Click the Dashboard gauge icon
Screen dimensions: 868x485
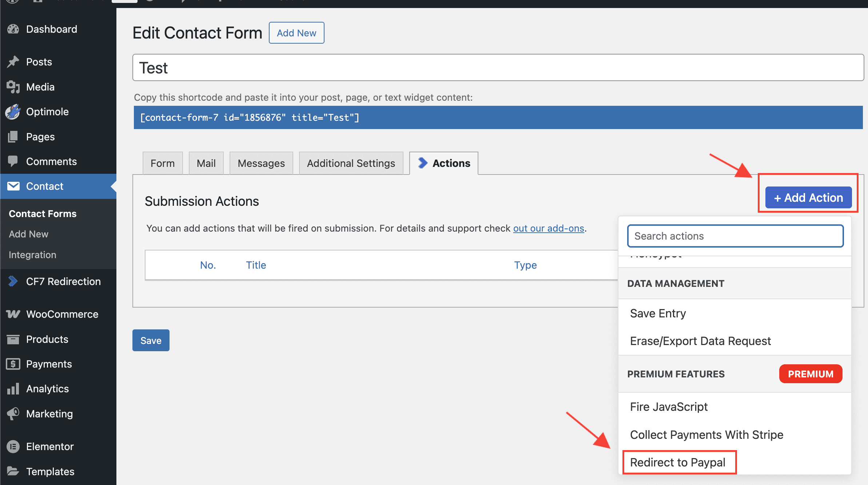point(13,29)
